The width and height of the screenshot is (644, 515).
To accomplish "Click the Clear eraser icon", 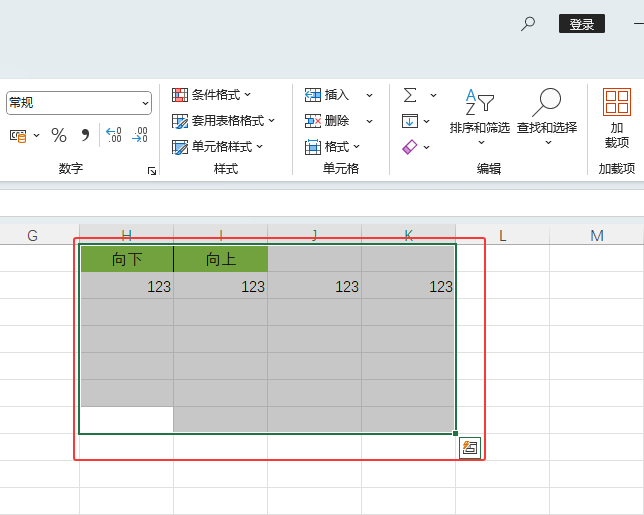I will tap(410, 147).
